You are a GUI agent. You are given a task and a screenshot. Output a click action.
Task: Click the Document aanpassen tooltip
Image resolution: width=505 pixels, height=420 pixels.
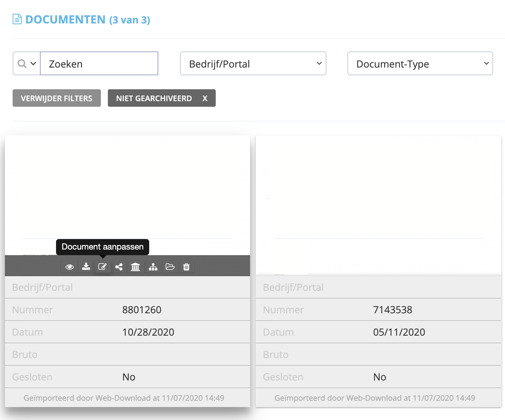click(x=103, y=247)
